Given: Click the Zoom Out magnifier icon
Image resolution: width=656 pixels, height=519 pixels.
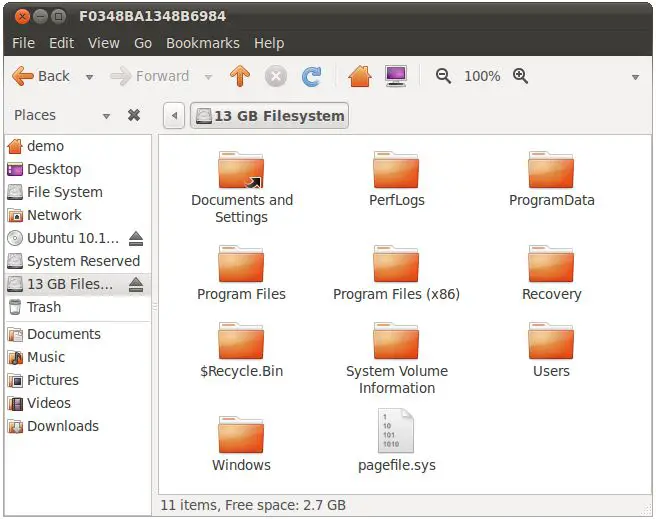Looking at the screenshot, I should click(443, 76).
